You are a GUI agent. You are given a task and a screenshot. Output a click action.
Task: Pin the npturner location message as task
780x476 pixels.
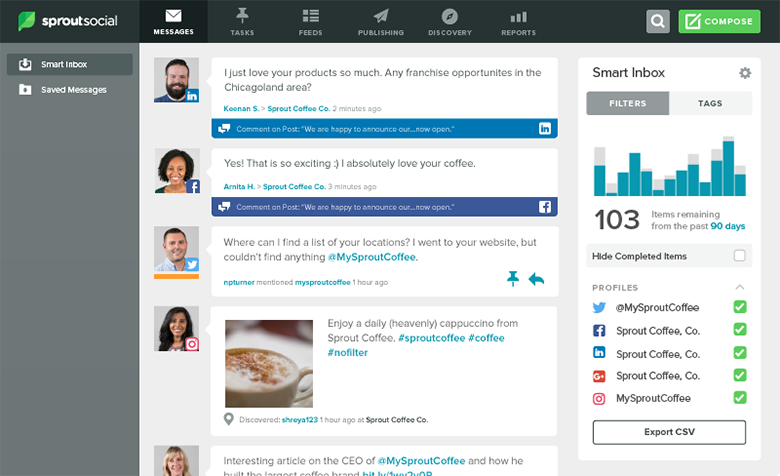coord(513,279)
